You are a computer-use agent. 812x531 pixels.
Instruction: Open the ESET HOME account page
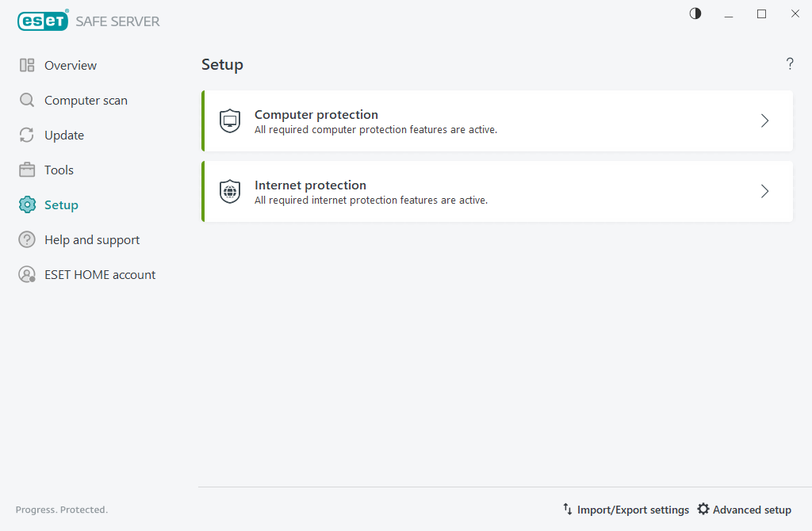100,275
